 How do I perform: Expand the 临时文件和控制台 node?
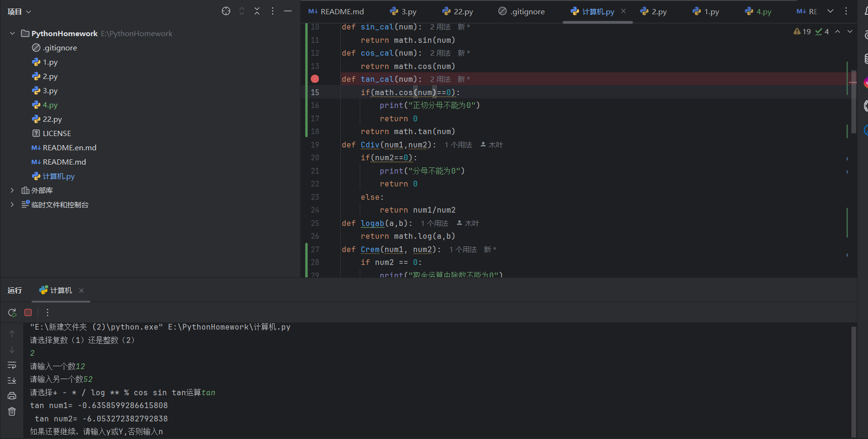[12, 205]
